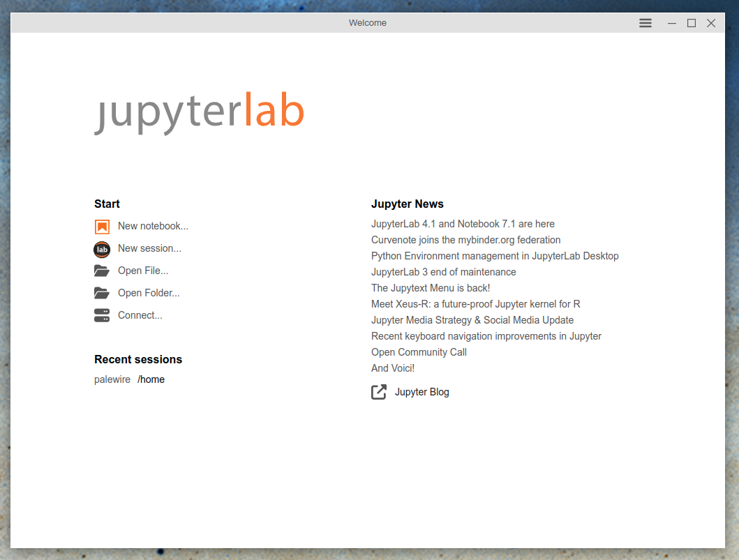Image resolution: width=739 pixels, height=560 pixels.
Task: Select Connect... link
Action: pos(140,315)
